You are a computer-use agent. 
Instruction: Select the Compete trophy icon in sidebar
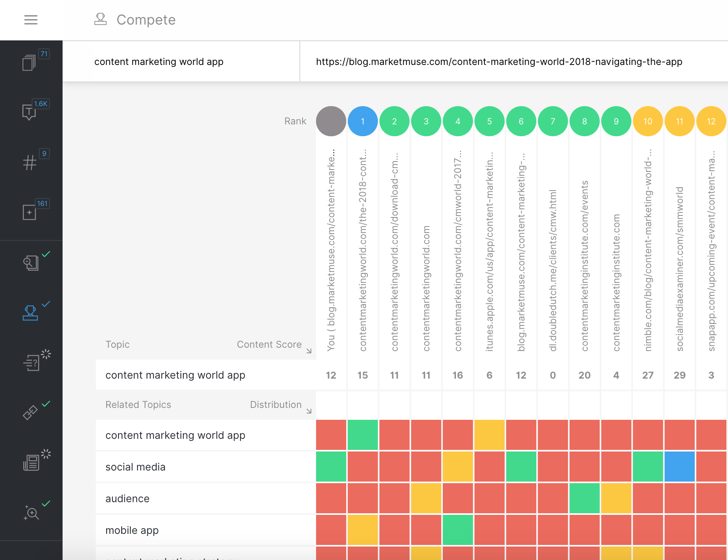click(30, 312)
